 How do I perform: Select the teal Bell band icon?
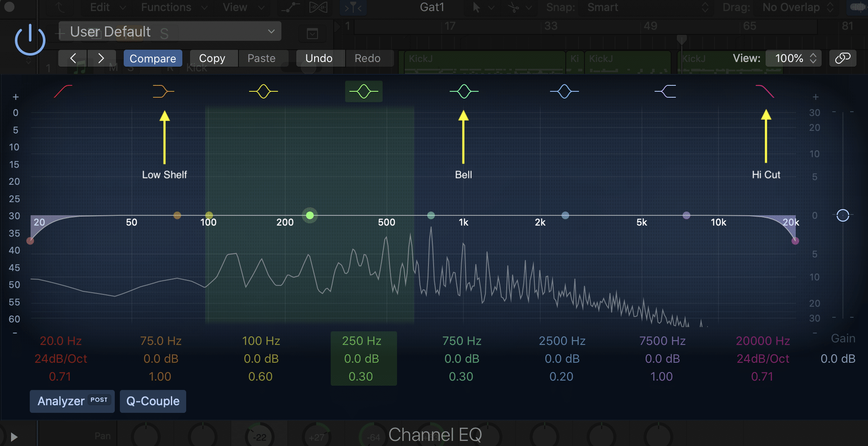pyautogui.click(x=464, y=91)
